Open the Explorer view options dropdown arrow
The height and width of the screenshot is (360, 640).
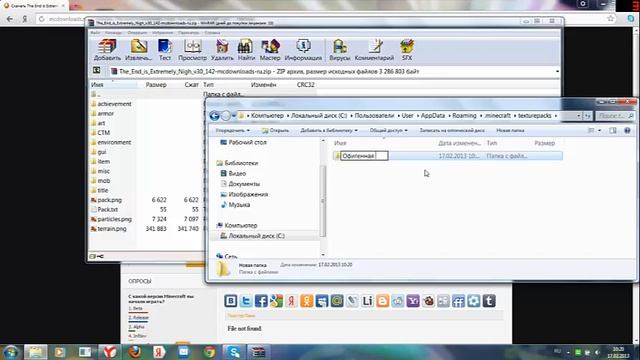[x=599, y=130]
